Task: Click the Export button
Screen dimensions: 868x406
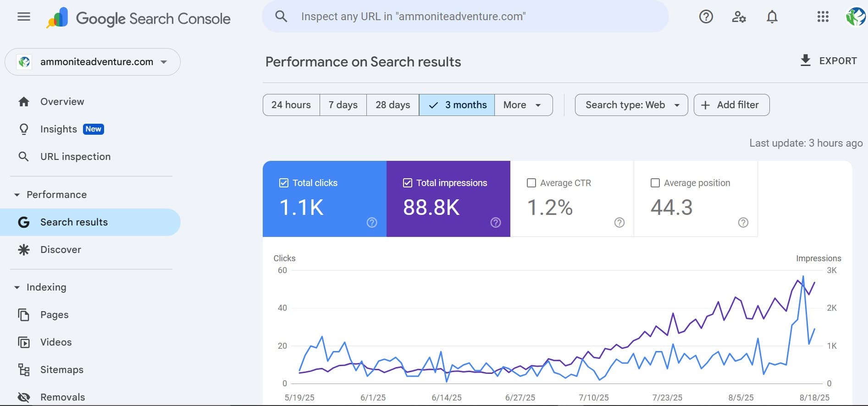Action: tap(828, 61)
